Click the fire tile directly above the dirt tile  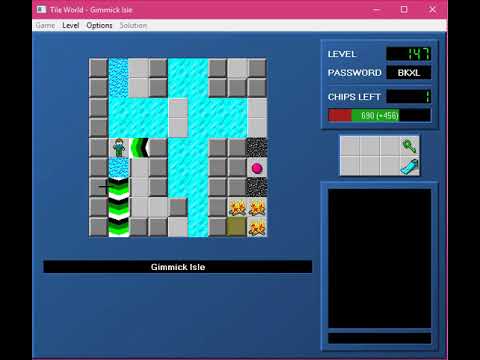237,207
